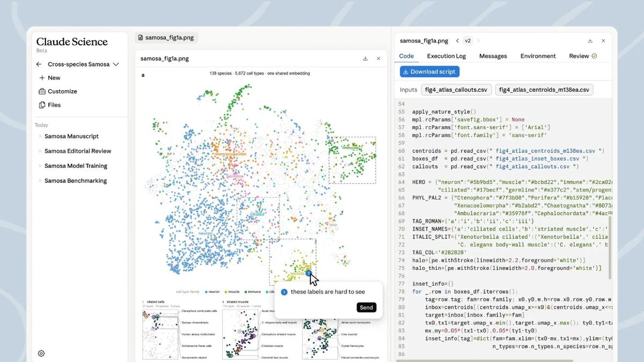This screenshot has height=362, width=644.
Task: Open the settings gear icon
Action: tap(41, 353)
